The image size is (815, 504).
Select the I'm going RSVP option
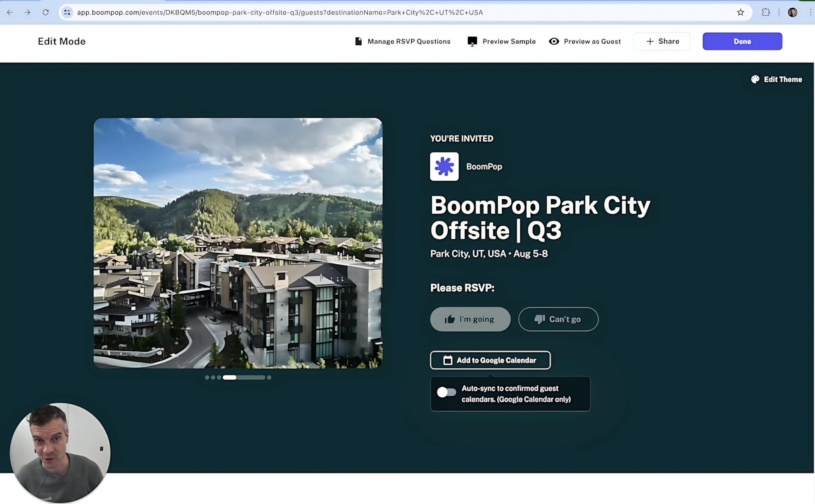click(470, 319)
